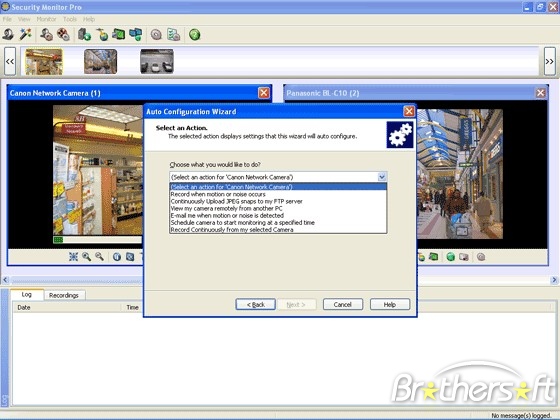Open the View menu
Image resolution: width=560 pixels, height=420 pixels.
tap(24, 19)
